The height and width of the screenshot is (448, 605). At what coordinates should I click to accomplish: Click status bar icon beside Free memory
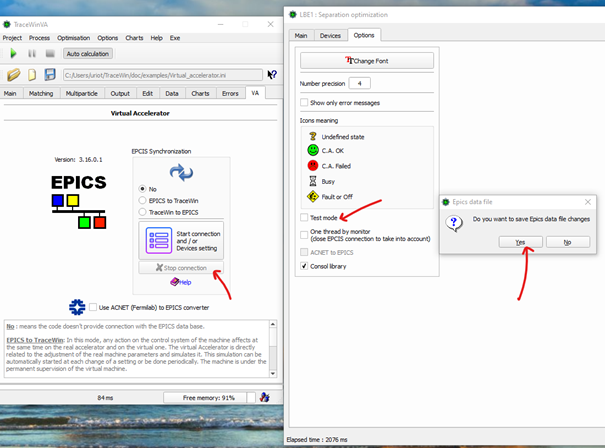point(265,397)
